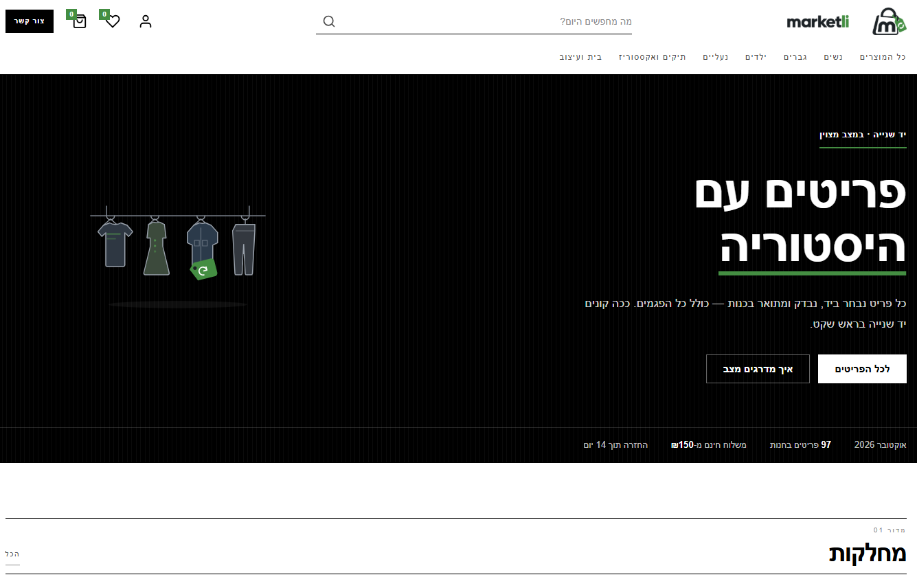Open the 'נעליים' category menu
The height and width of the screenshot is (588, 917).
[x=716, y=57]
